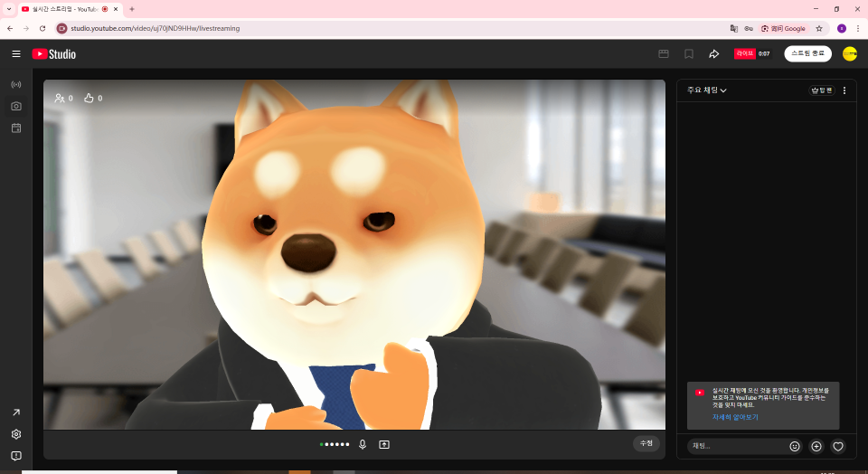Click the Stream tab icon in sidebar

pos(16,84)
